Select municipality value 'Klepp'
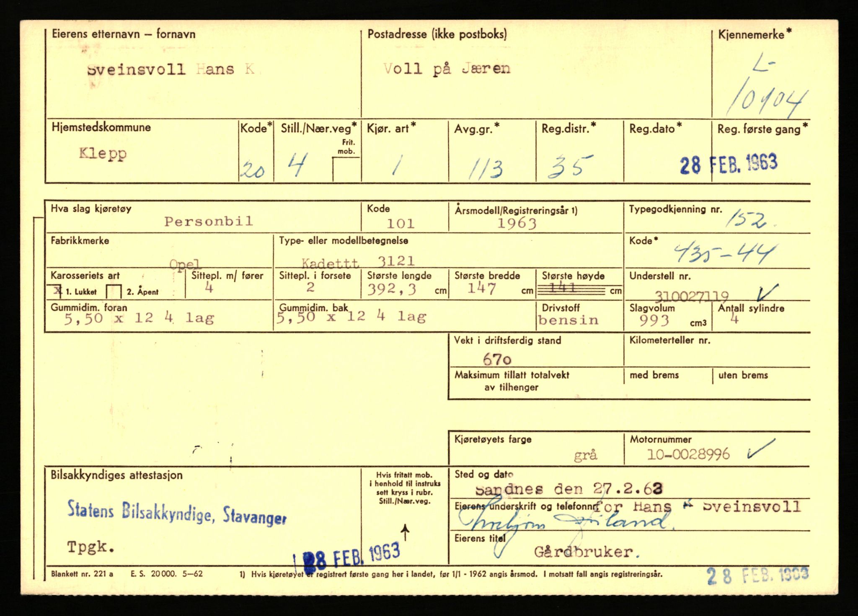858x616 pixels. [x=103, y=154]
